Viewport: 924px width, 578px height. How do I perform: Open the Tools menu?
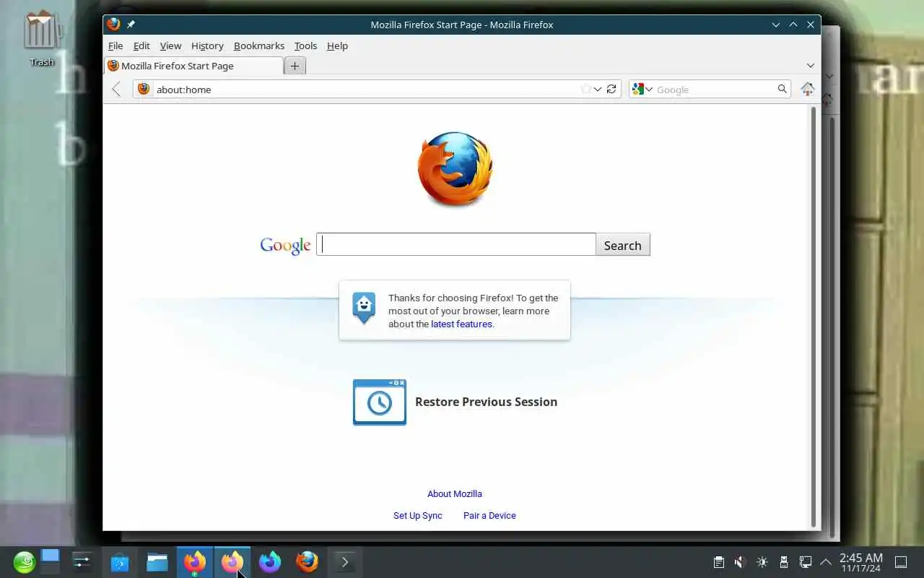pyautogui.click(x=305, y=46)
